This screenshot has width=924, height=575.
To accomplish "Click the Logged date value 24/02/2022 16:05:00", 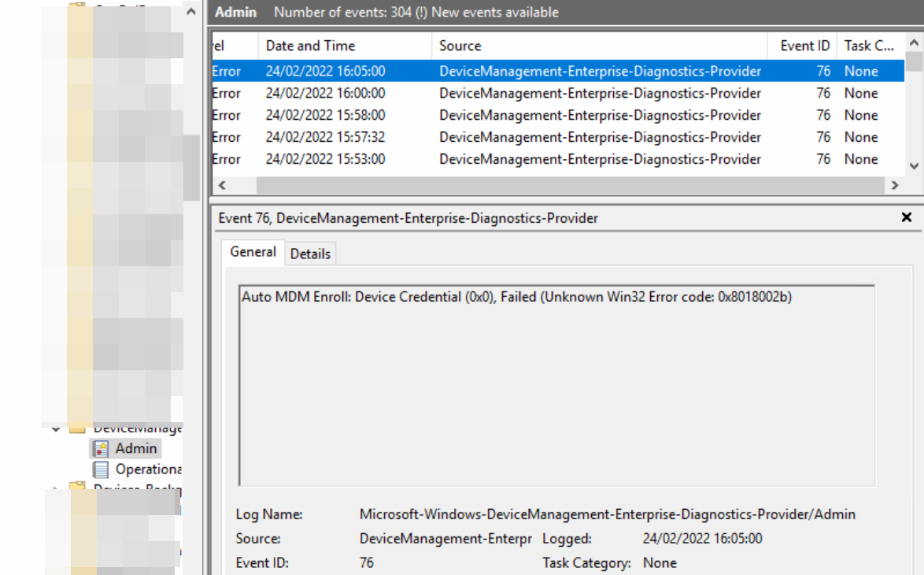I will (x=702, y=539).
